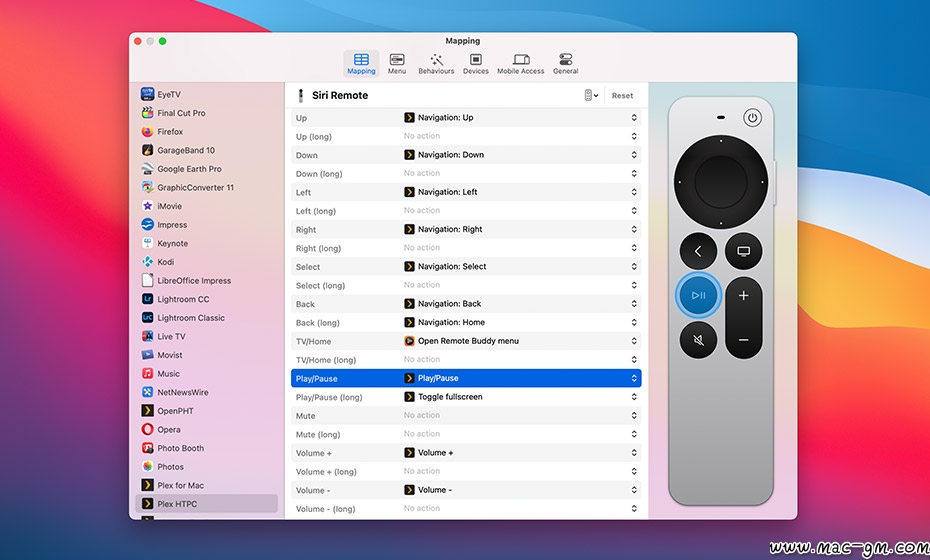
Task: Select Photo Booth in sidebar
Action: coord(206,448)
